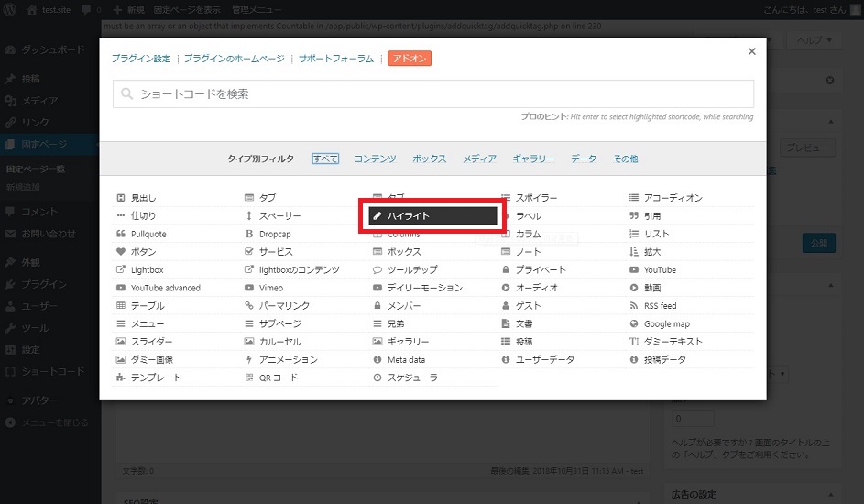Filter shortcodes by コンテンツ type

click(x=375, y=159)
